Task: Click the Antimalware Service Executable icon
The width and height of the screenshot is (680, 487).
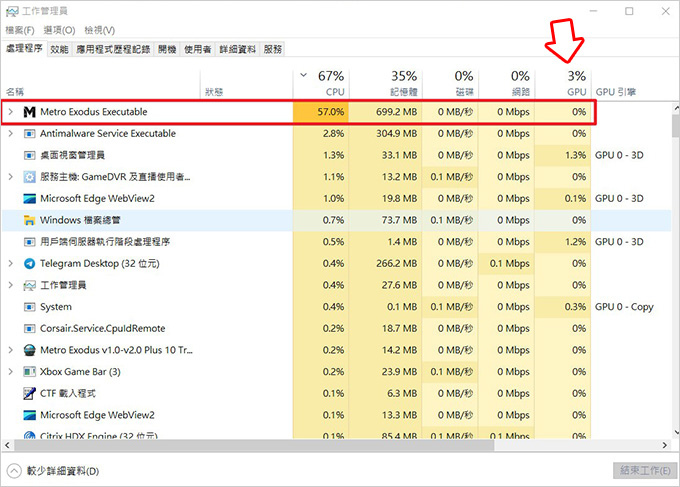Action: point(29,134)
